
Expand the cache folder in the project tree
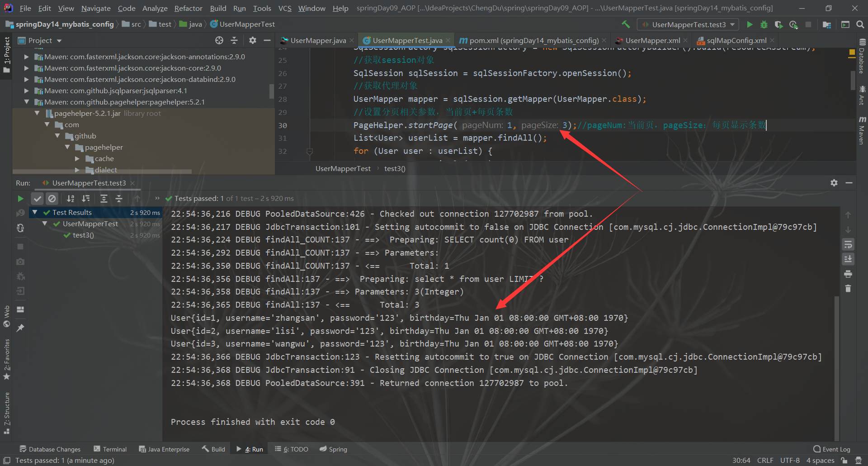pyautogui.click(x=78, y=158)
